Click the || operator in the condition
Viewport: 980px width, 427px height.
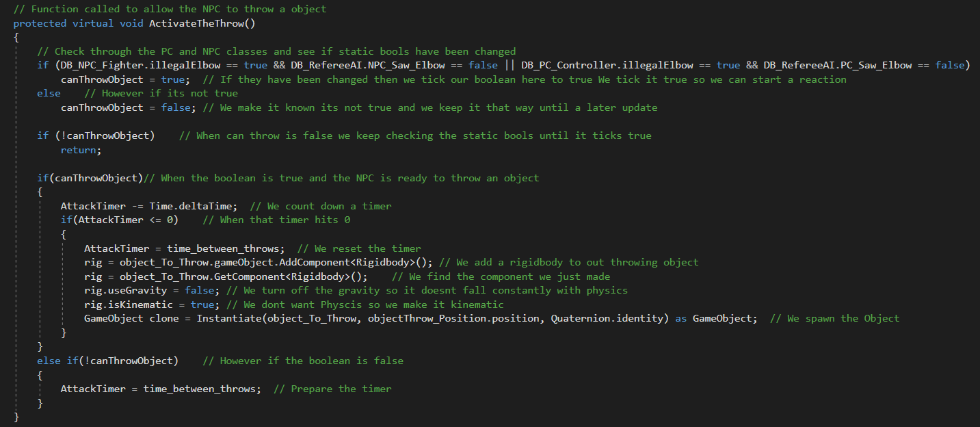[x=509, y=65]
